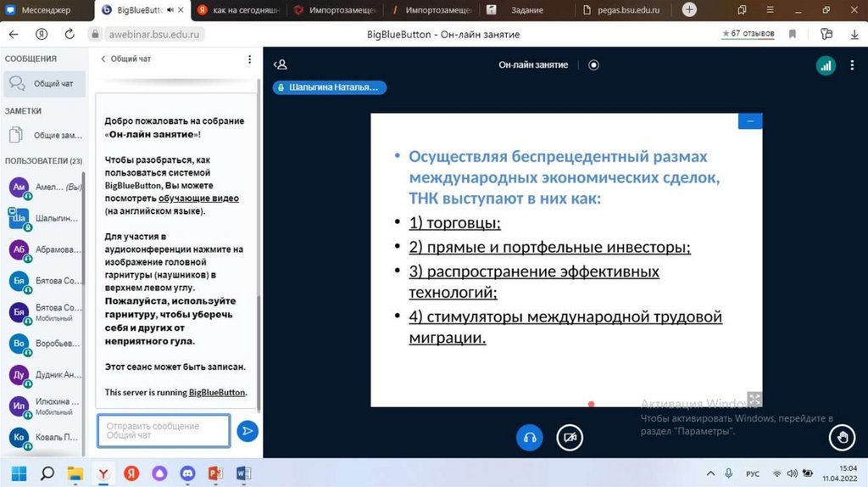The height and width of the screenshot is (487, 868).
Task: Click the send message arrow button
Action: click(248, 431)
